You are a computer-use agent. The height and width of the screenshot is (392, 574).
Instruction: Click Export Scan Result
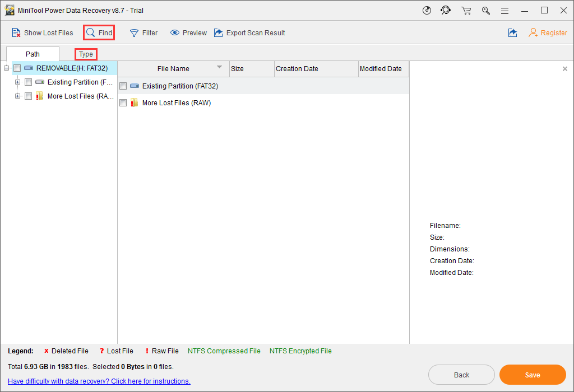pyautogui.click(x=249, y=33)
